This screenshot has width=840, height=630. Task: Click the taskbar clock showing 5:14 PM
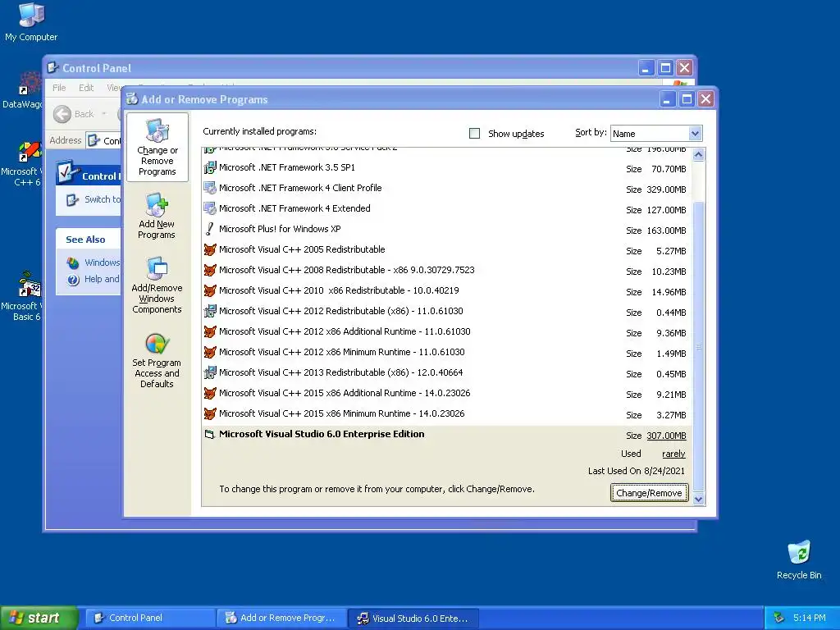pyautogui.click(x=809, y=618)
